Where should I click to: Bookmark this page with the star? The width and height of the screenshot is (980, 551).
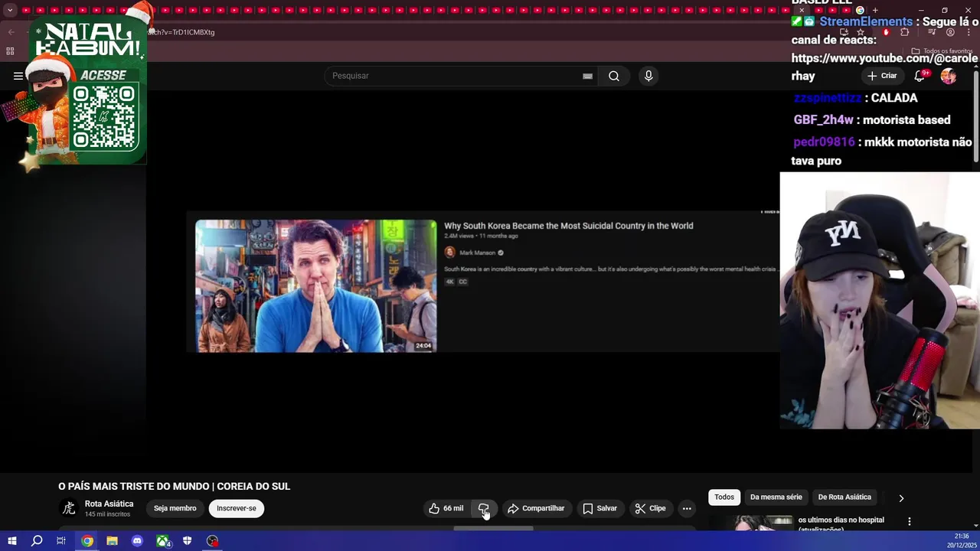861,32
